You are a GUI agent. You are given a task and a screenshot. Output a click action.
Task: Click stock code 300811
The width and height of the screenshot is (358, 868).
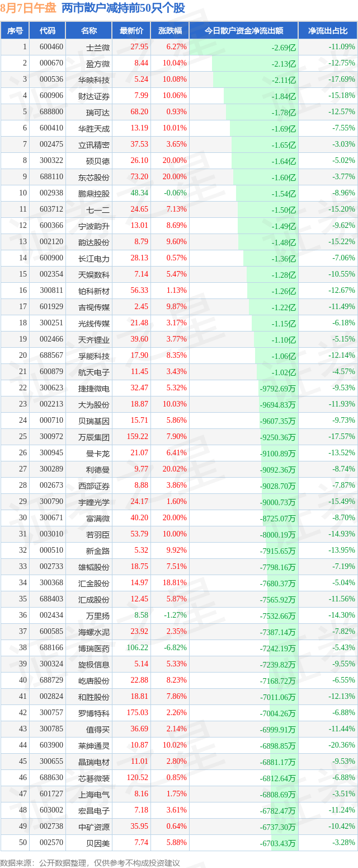click(x=51, y=291)
